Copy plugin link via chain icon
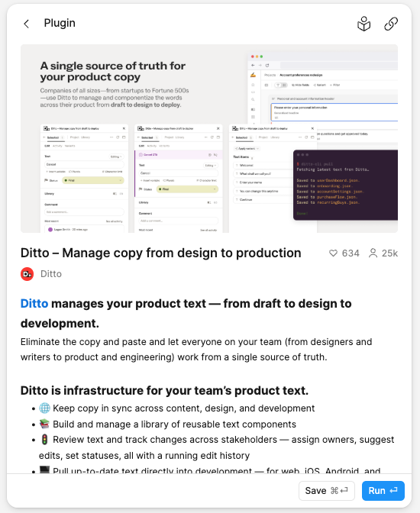This screenshot has width=420, height=513. 391,24
